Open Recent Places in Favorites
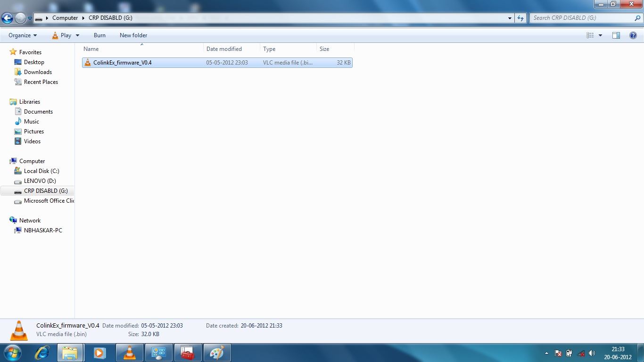This screenshot has height=362, width=644. click(x=41, y=82)
